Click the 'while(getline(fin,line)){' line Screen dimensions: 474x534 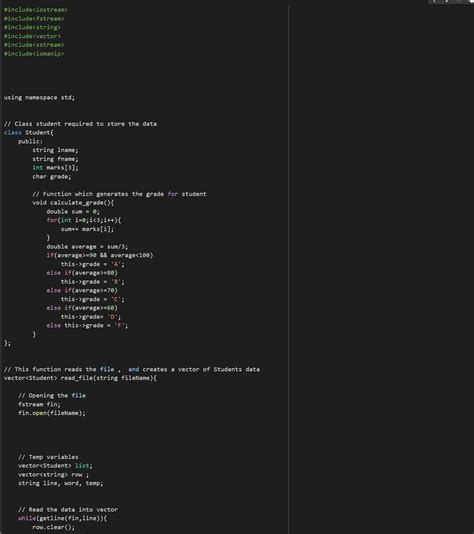click(62, 518)
